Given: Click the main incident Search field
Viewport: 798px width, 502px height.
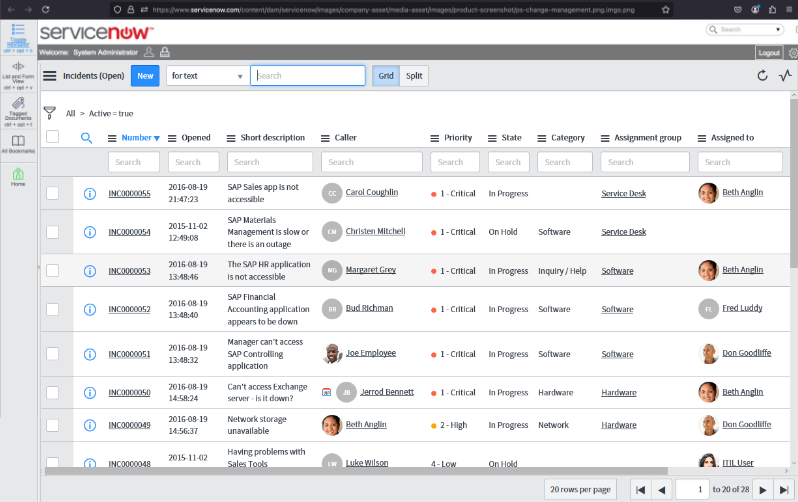Looking at the screenshot, I should click(x=308, y=76).
